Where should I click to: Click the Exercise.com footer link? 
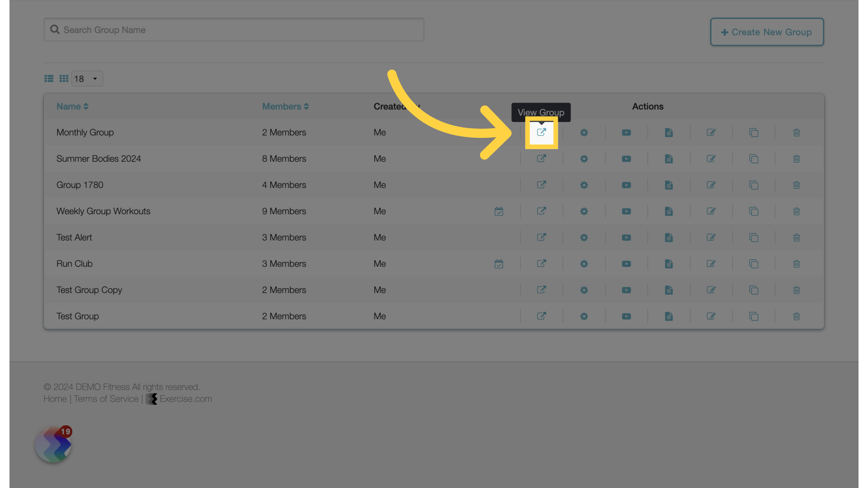click(x=185, y=399)
